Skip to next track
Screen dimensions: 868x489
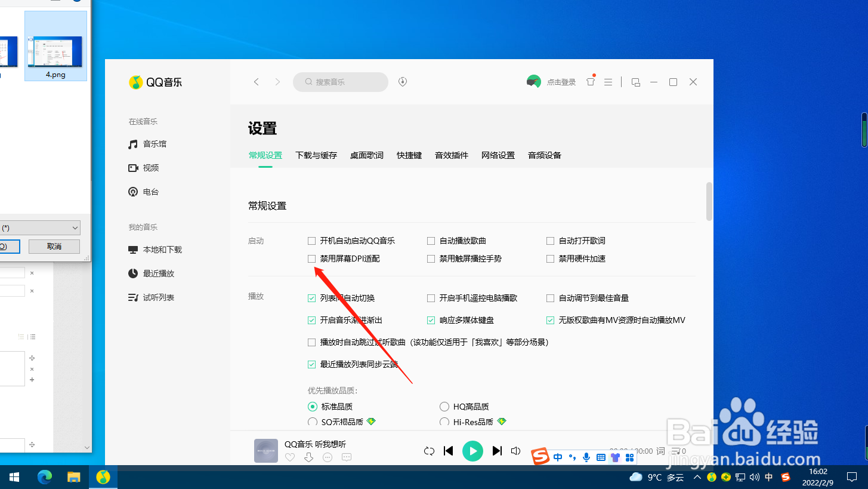496,451
